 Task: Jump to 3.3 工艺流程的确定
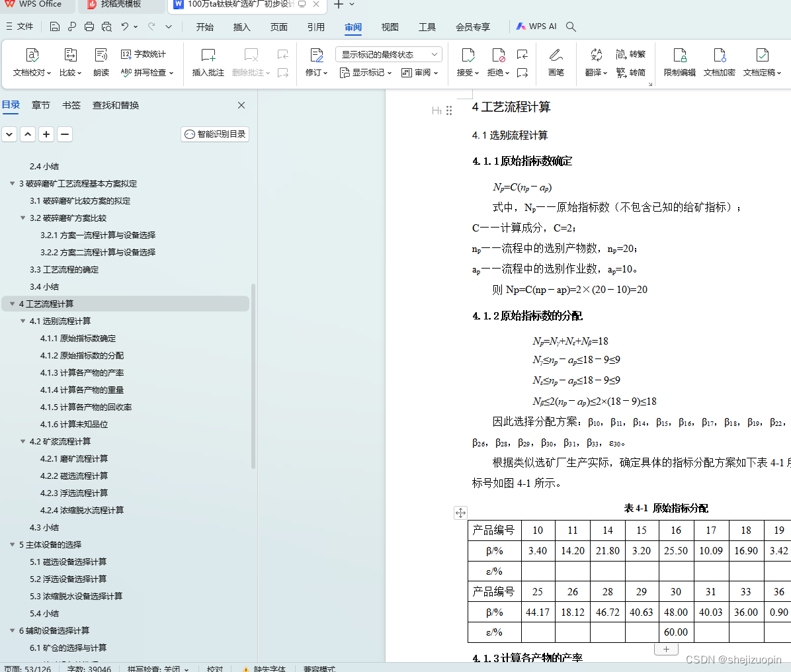point(64,269)
